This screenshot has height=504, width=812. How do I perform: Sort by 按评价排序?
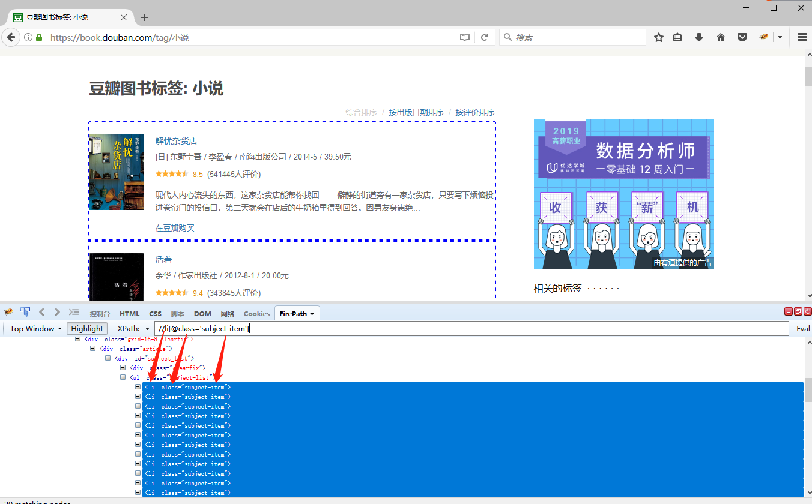pyautogui.click(x=475, y=112)
